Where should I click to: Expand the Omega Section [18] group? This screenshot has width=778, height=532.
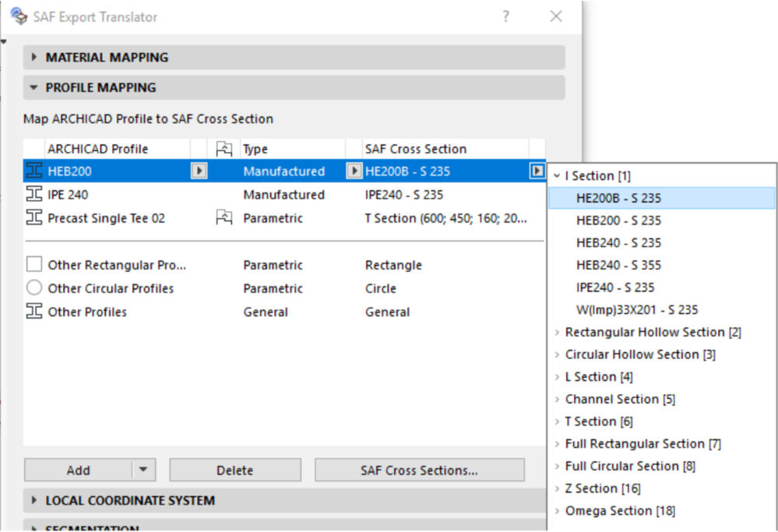557,511
